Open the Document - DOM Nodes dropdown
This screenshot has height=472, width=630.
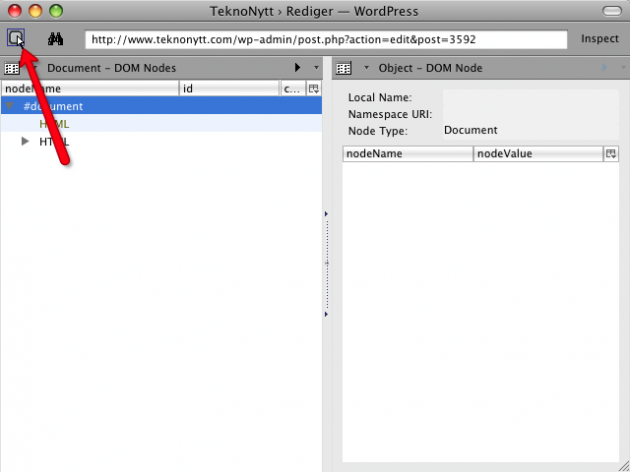click(34, 68)
